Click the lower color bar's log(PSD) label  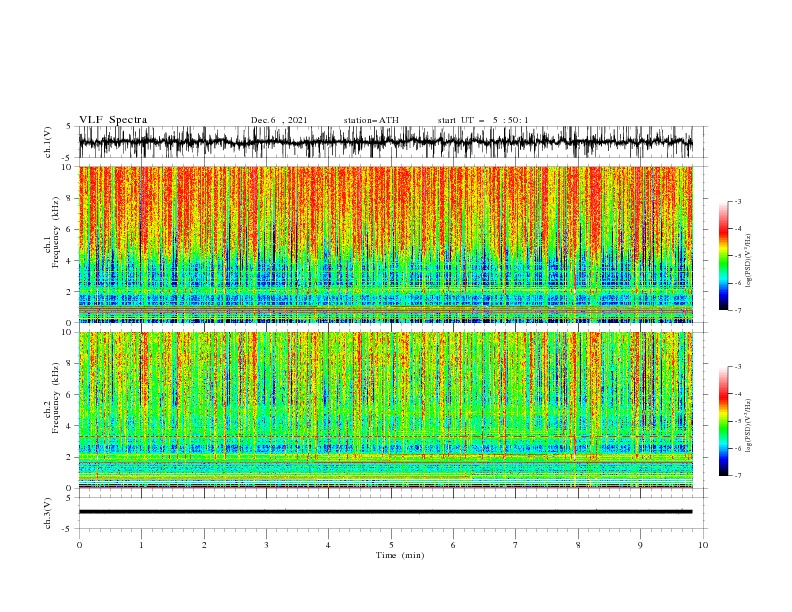749,426
